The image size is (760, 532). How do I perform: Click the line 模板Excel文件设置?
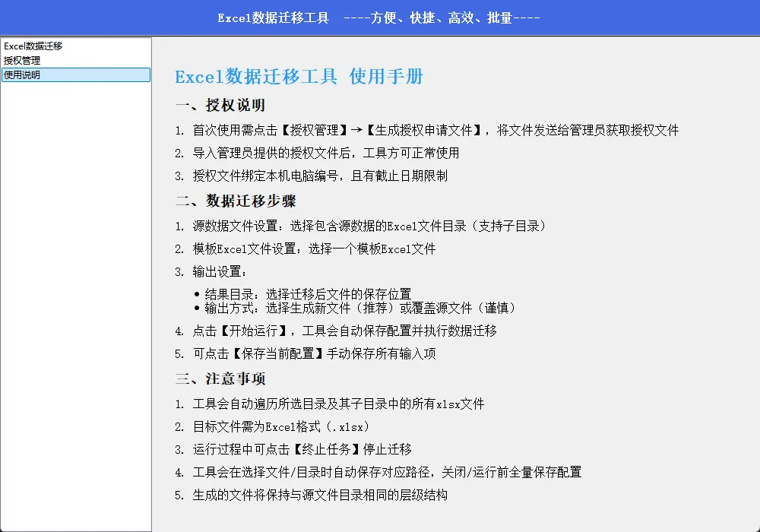click(x=306, y=249)
